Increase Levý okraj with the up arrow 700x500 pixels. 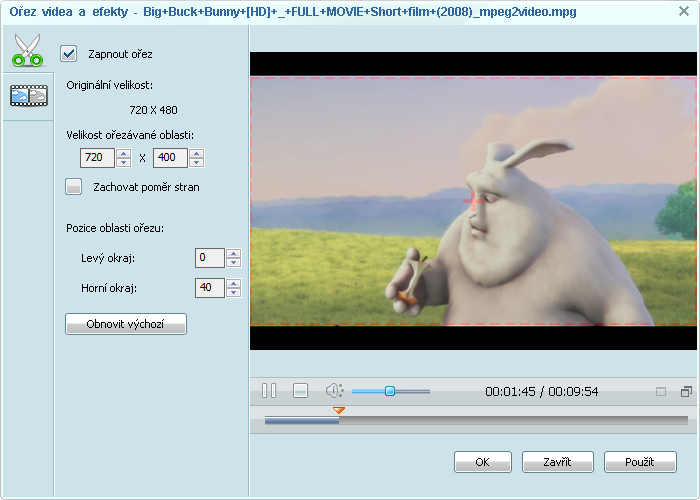[233, 253]
